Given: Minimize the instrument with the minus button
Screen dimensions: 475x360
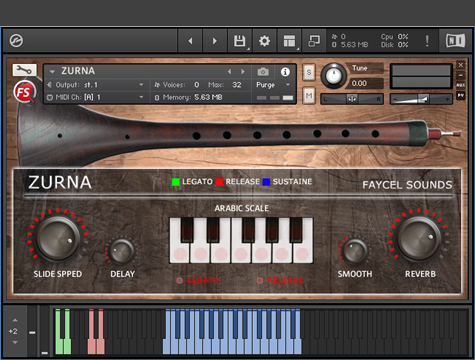Looking at the screenshot, I should coord(461,75).
